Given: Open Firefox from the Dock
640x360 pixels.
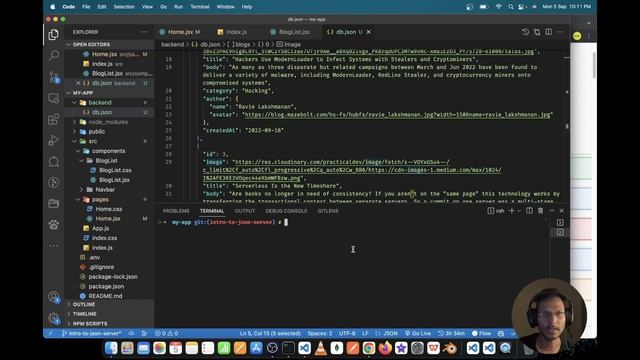Looking at the screenshot, I should tap(384, 348).
